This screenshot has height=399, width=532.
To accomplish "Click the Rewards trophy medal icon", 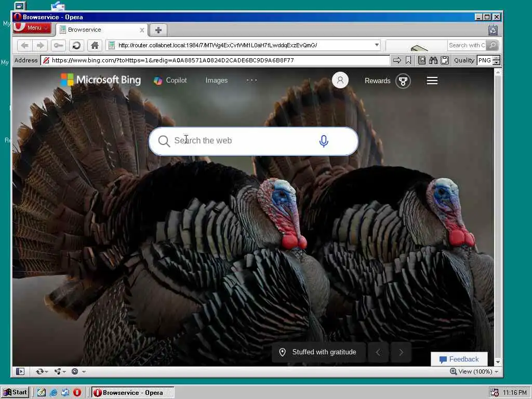I will [x=403, y=81].
